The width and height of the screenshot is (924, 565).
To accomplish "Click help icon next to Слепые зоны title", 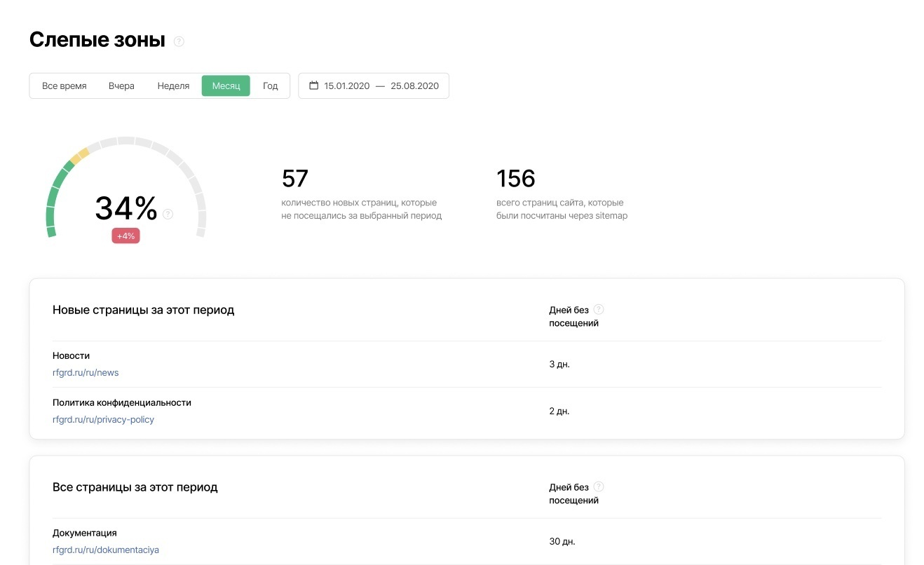I will coord(179,41).
